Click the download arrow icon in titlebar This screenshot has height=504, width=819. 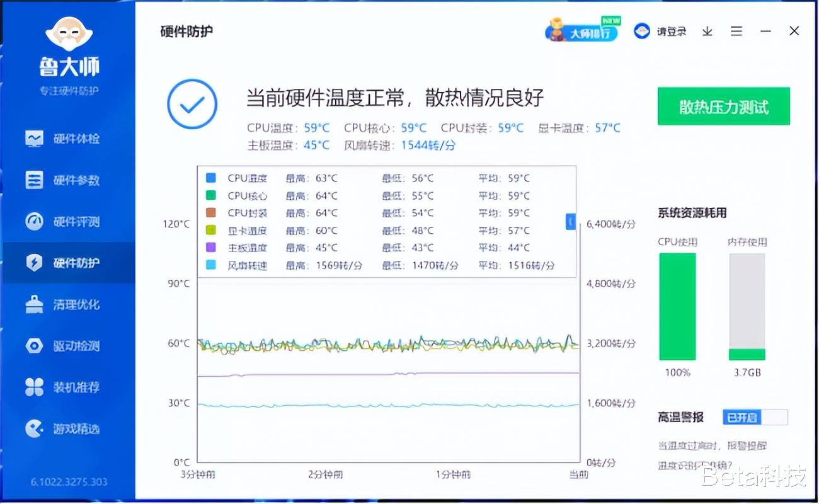pyautogui.click(x=707, y=31)
